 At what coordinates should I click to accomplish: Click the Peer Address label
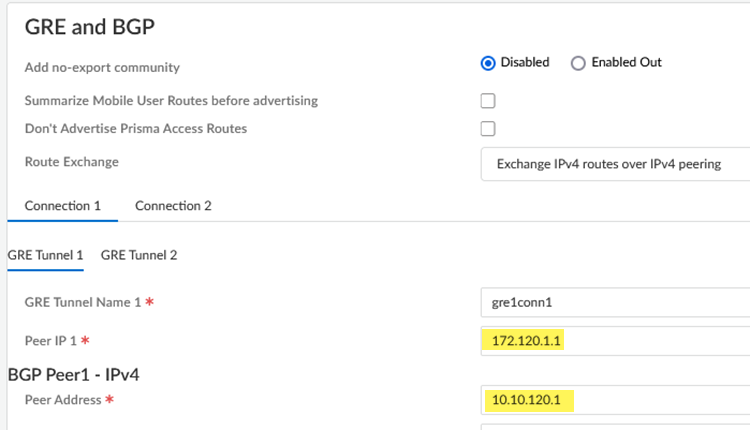(x=63, y=400)
